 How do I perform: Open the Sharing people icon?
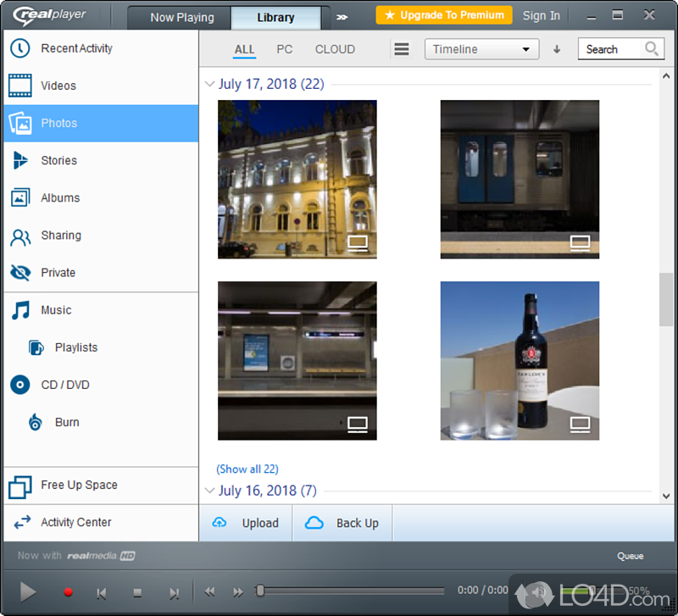20,236
